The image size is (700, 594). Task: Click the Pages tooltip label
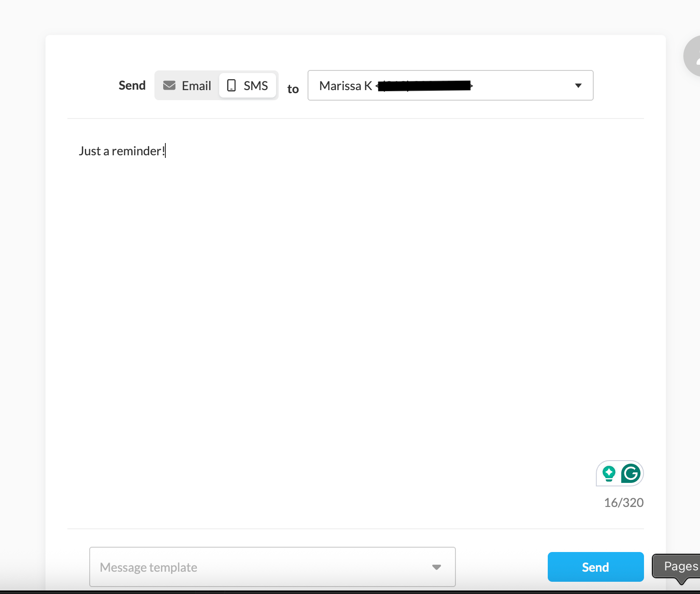click(x=680, y=566)
